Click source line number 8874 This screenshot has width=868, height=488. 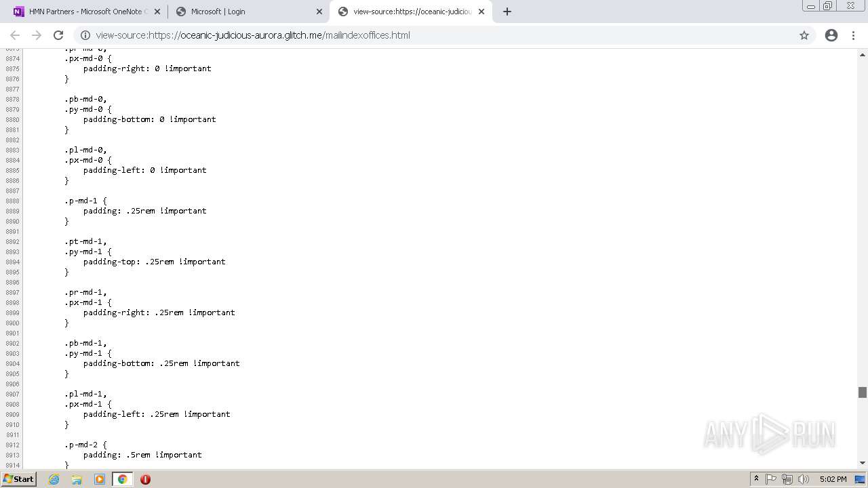coord(12,58)
